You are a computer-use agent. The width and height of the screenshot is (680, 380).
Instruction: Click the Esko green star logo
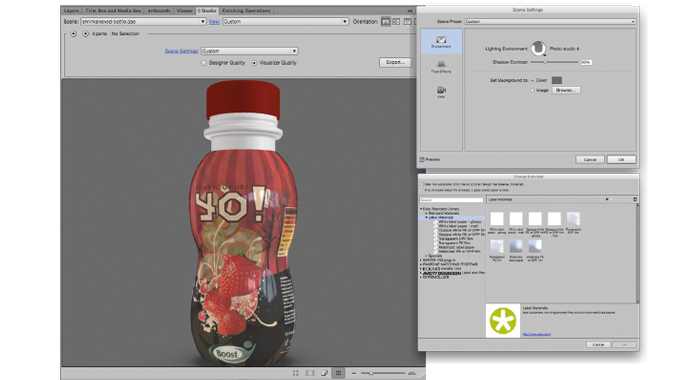pos(503,321)
